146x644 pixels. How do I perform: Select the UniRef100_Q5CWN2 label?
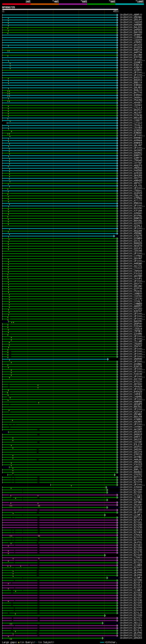coord(131,414)
